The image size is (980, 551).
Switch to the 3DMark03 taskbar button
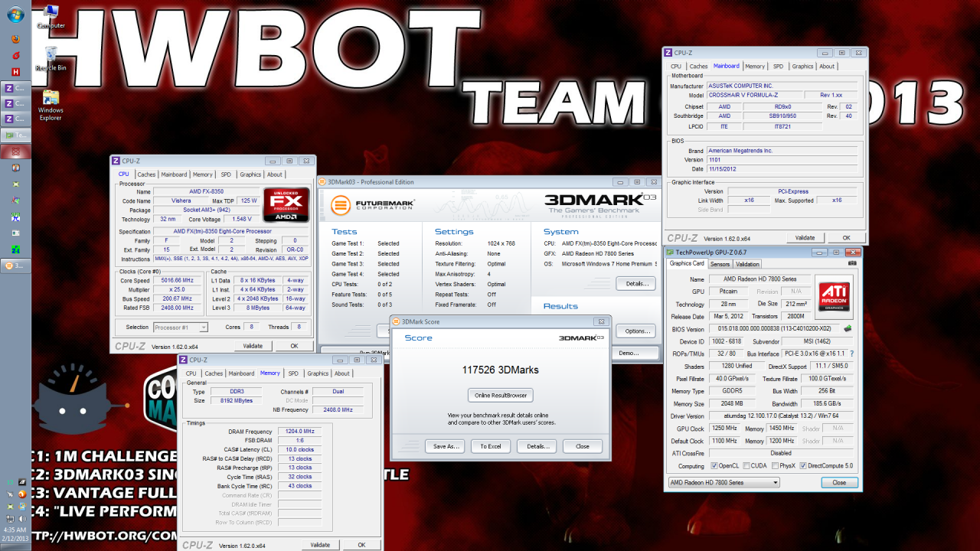point(15,266)
